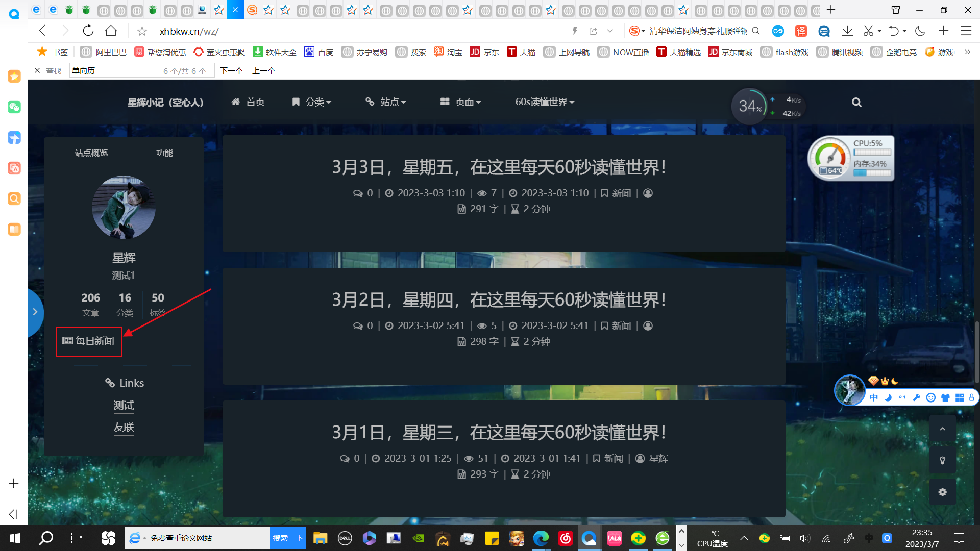Open the downloads icon in toolbar
980x551 pixels.
[x=847, y=31]
